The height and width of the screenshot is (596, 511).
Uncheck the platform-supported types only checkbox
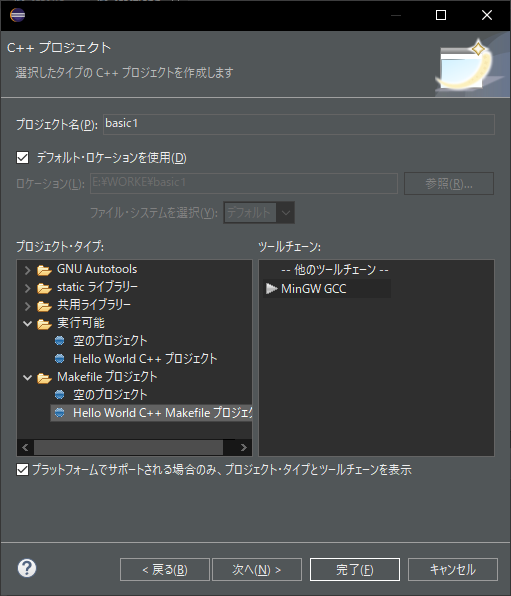[x=22, y=469]
